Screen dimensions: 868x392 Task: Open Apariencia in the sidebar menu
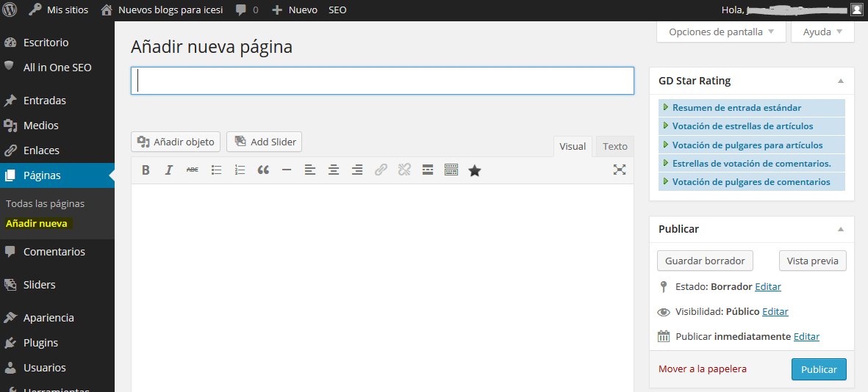49,318
